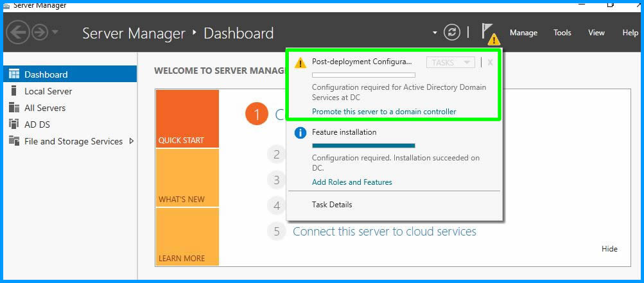Click the back navigation arrow
Viewport: 644px width, 283px height.
[x=17, y=33]
